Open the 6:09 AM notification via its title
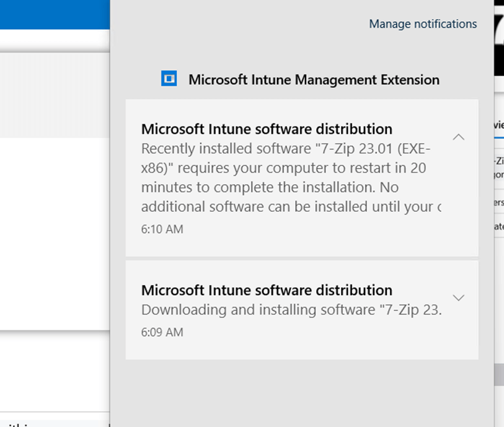This screenshot has width=504, height=427. pos(267,290)
